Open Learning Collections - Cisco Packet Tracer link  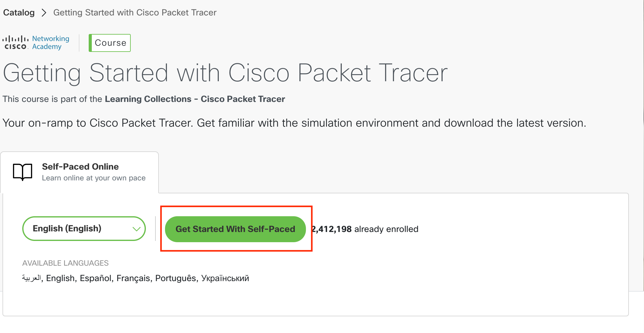[195, 99]
